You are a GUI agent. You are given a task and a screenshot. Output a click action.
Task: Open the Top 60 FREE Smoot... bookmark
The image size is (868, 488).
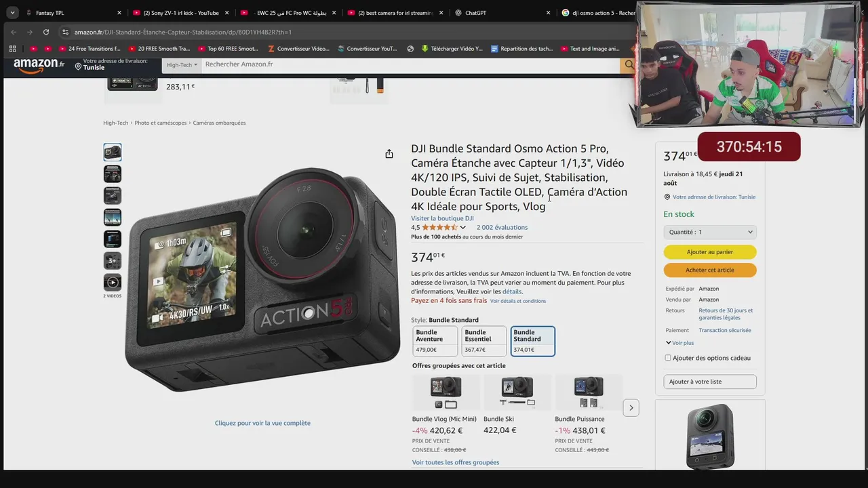(229, 49)
